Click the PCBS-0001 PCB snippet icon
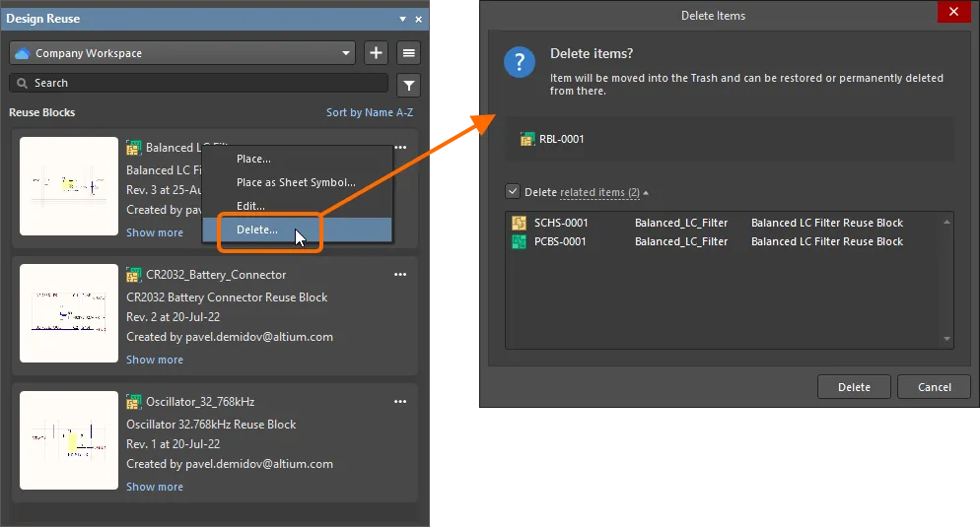The image size is (980, 527). tap(519, 241)
